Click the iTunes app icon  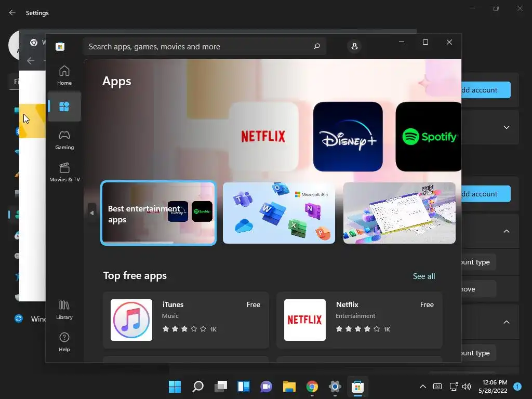click(131, 320)
